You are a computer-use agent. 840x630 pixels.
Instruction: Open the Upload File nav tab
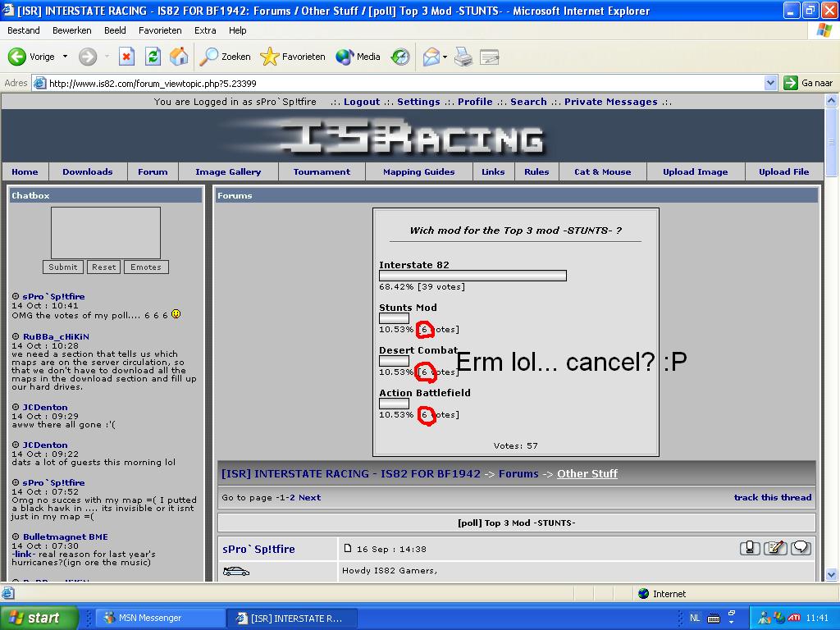click(x=783, y=172)
